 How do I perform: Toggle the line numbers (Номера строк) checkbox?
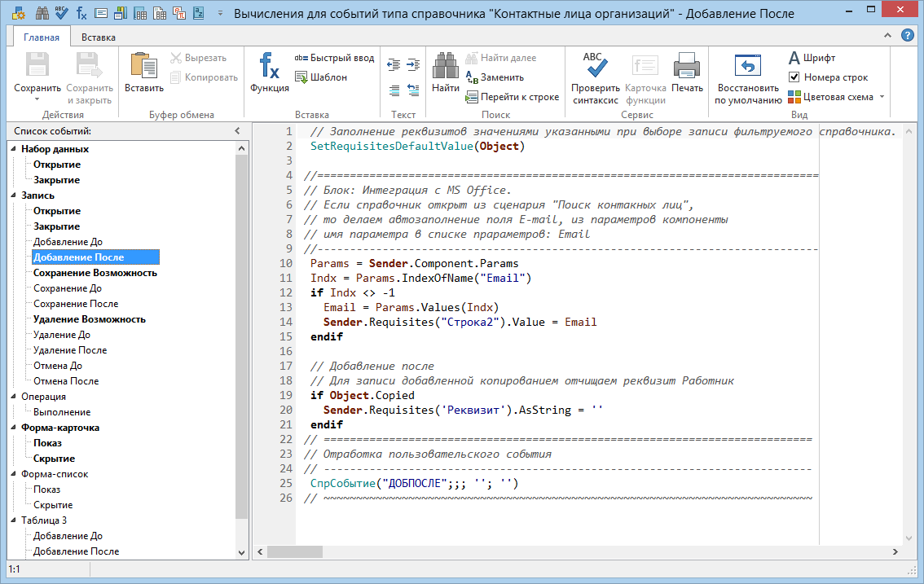[x=794, y=77]
